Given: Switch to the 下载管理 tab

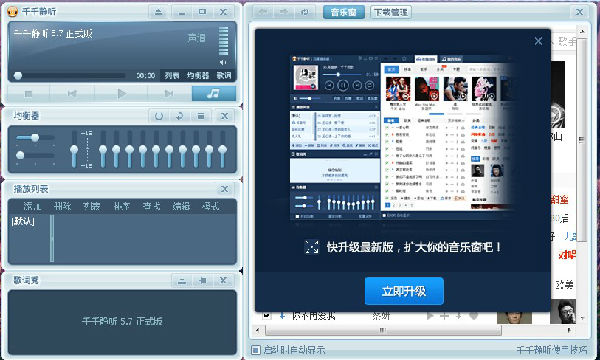Looking at the screenshot, I should click(391, 12).
